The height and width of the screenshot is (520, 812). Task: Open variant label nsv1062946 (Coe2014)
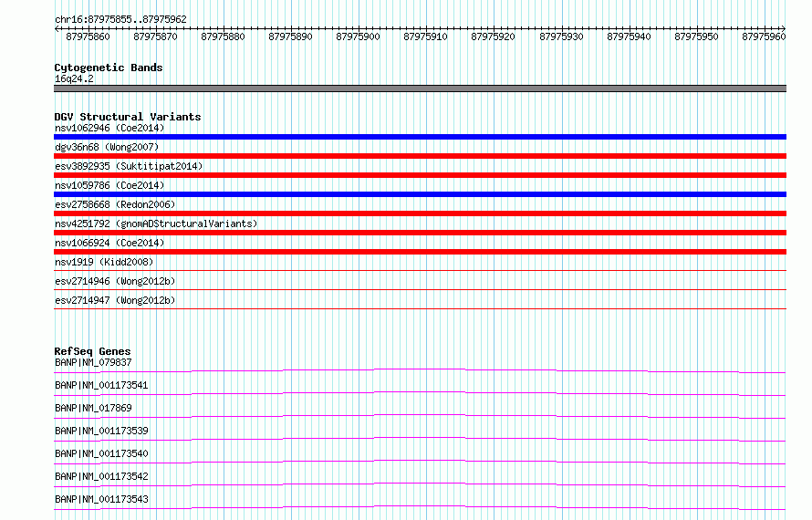[109, 128]
